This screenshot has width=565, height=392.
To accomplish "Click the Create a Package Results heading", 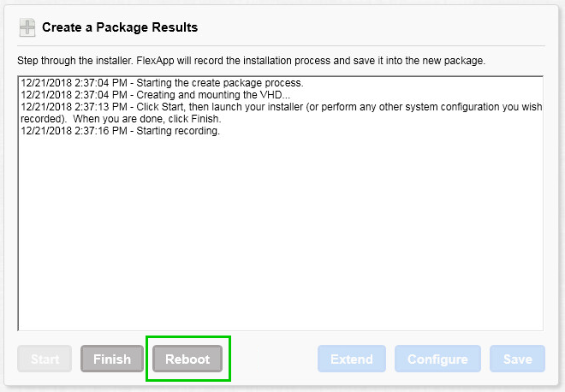I will [x=120, y=27].
